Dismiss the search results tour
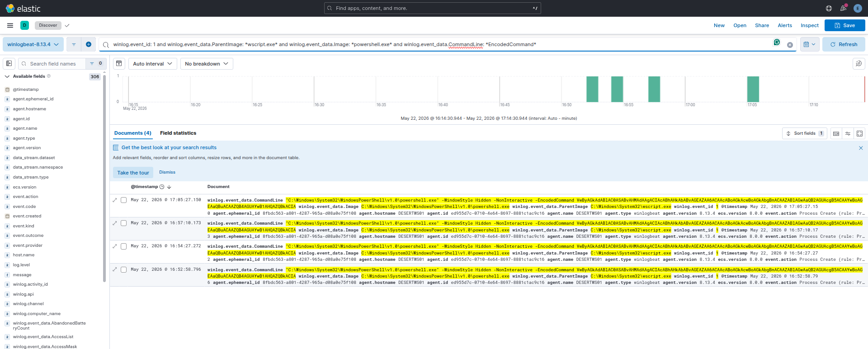Image resolution: width=868 pixels, height=349 pixels. (x=167, y=172)
